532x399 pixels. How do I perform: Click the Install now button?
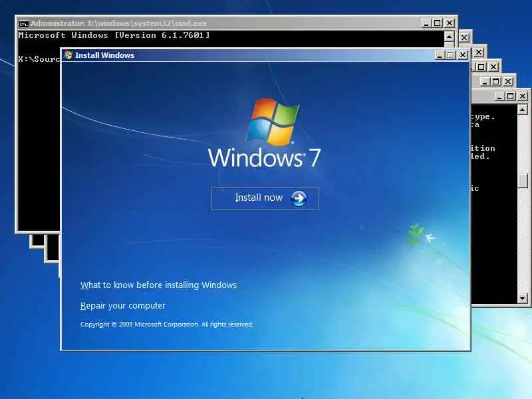point(265,198)
